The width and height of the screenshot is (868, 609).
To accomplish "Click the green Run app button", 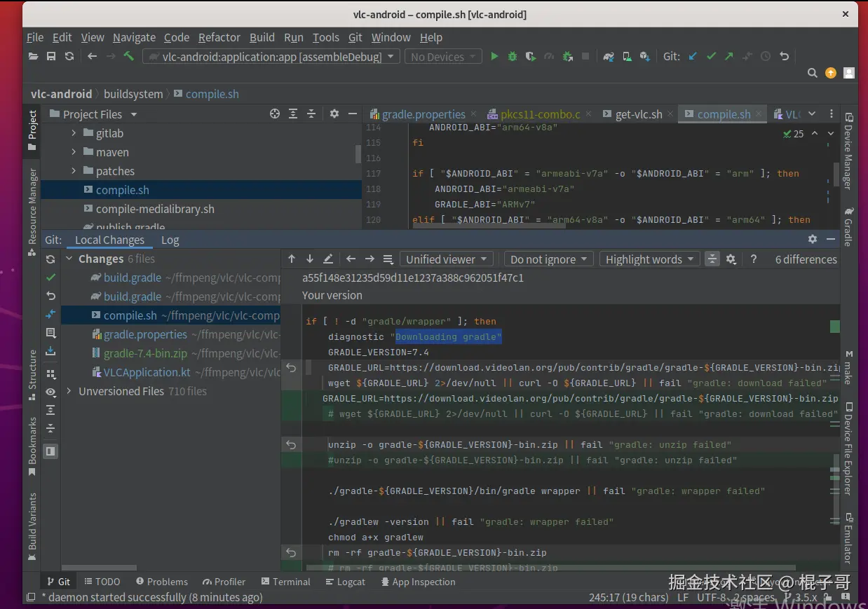I will tap(494, 57).
